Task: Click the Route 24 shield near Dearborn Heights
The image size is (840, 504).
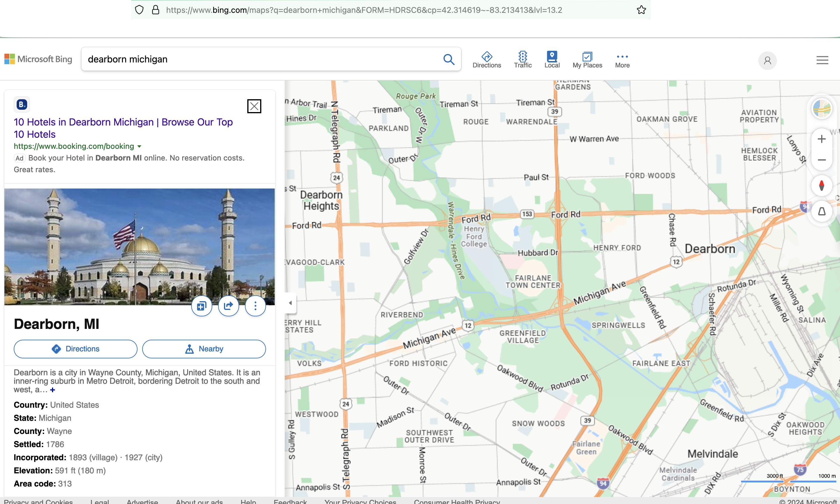Action: (336, 178)
